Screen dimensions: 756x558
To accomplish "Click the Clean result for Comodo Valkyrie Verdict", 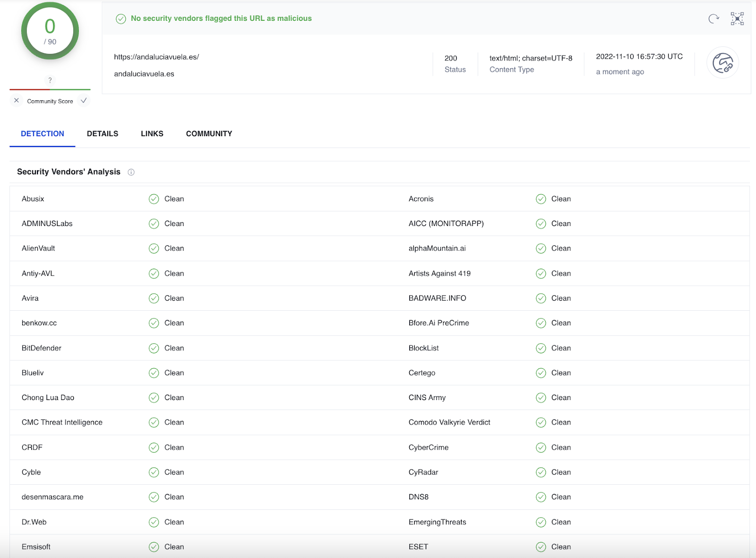I will 561,422.
